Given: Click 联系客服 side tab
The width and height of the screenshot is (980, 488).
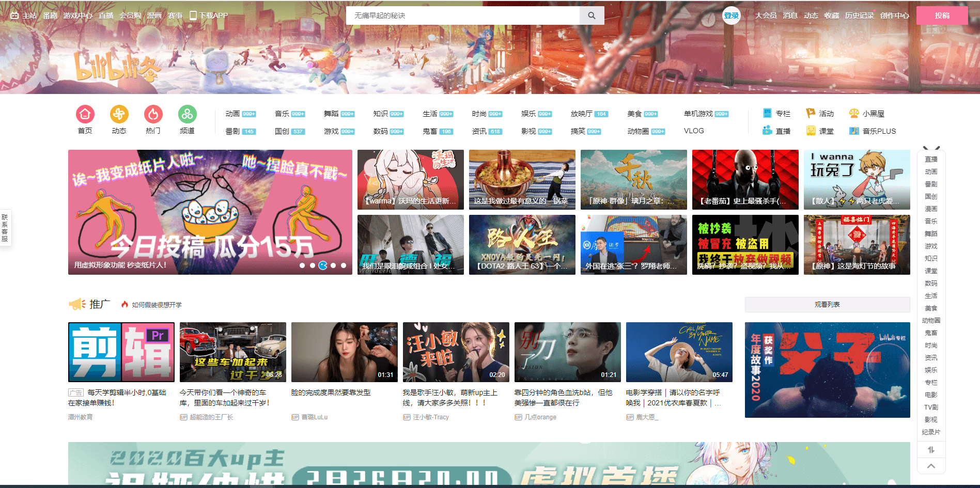Looking at the screenshot, I should tap(5, 228).
